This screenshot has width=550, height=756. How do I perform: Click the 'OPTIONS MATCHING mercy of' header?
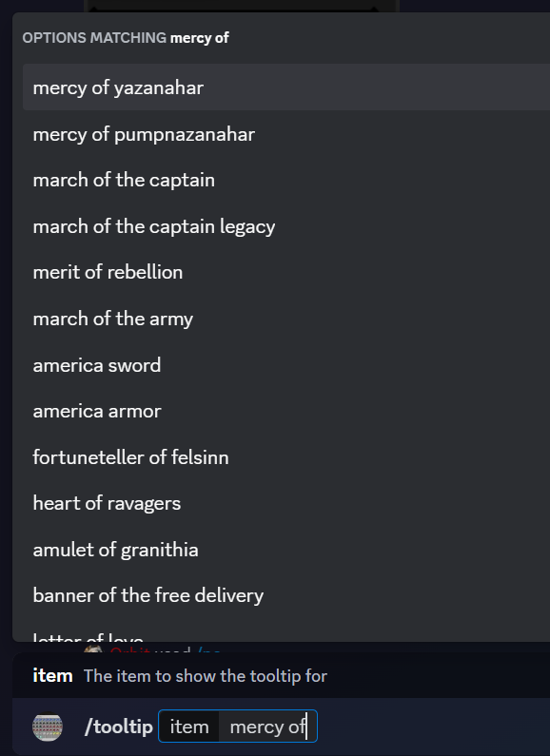(126, 38)
